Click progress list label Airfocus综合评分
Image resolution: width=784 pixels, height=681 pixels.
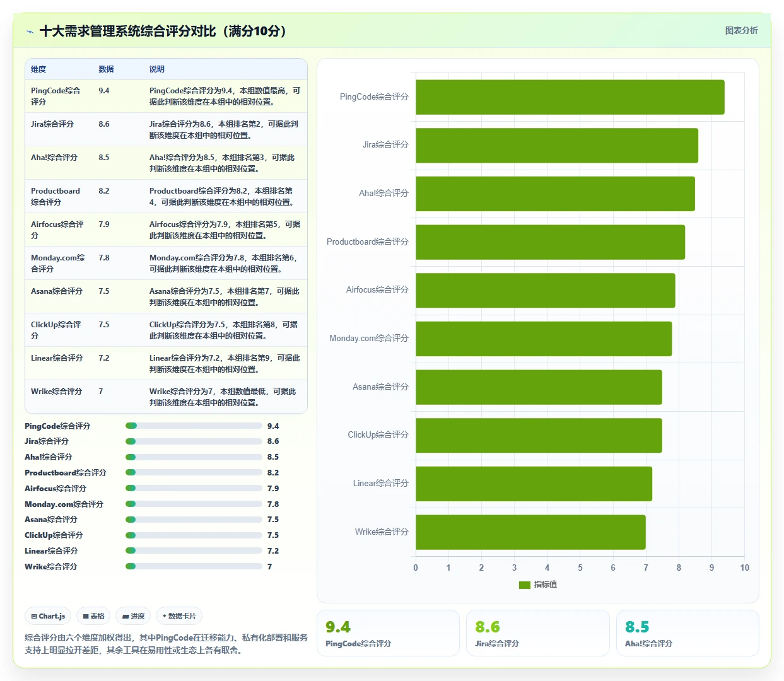[x=56, y=489]
